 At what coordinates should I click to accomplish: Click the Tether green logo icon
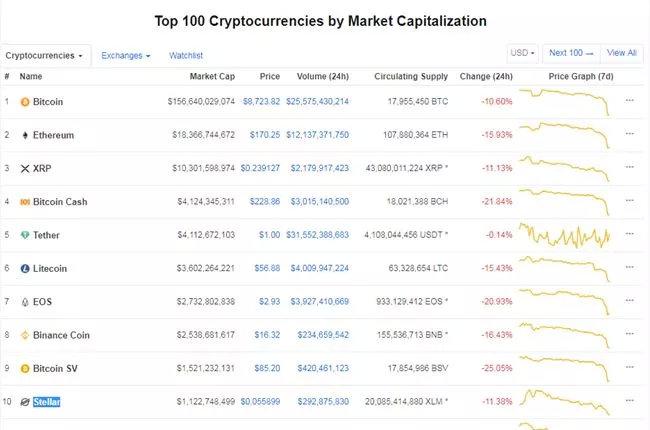pyautogui.click(x=25, y=235)
